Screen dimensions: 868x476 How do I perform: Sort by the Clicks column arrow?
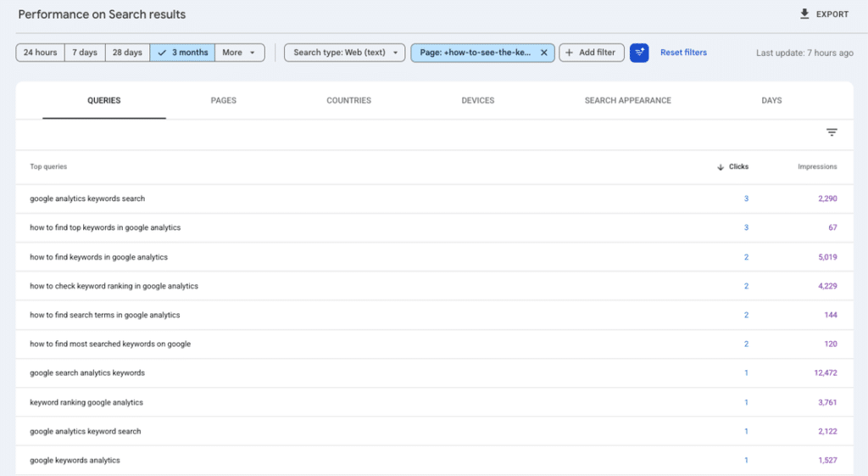(721, 167)
